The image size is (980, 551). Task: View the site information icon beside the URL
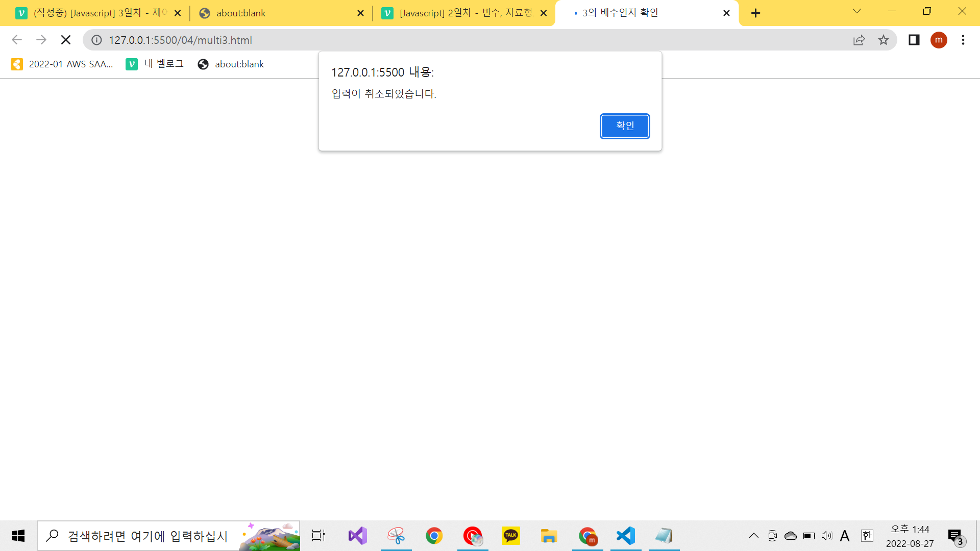(96, 40)
